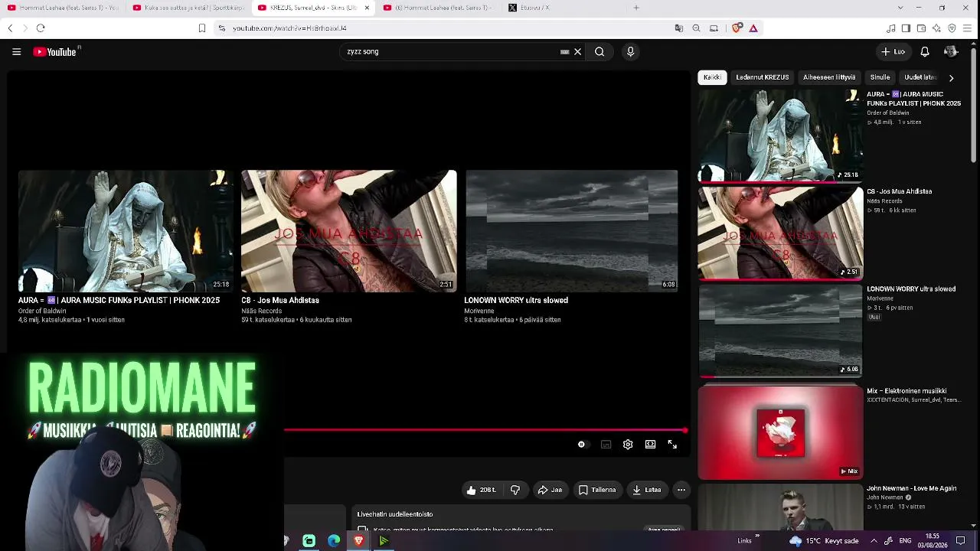Focus the YouTube search field
The height and width of the screenshot is (551, 980).
(452, 52)
